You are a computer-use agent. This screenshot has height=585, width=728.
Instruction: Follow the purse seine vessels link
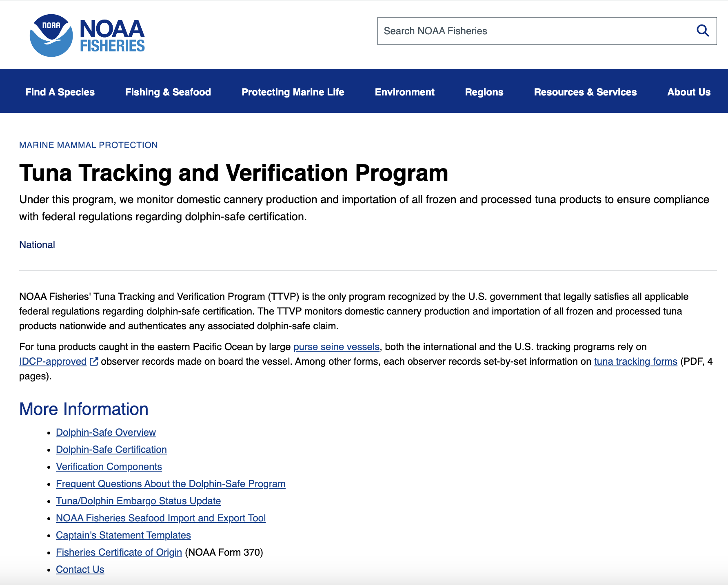(x=336, y=347)
